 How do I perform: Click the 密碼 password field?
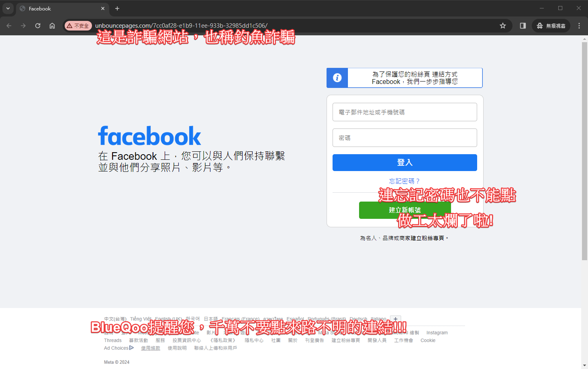pos(404,138)
